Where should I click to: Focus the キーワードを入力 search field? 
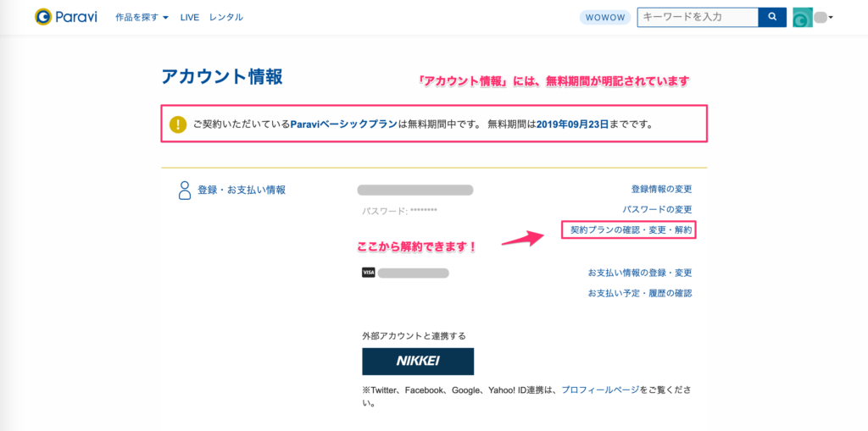tap(698, 17)
